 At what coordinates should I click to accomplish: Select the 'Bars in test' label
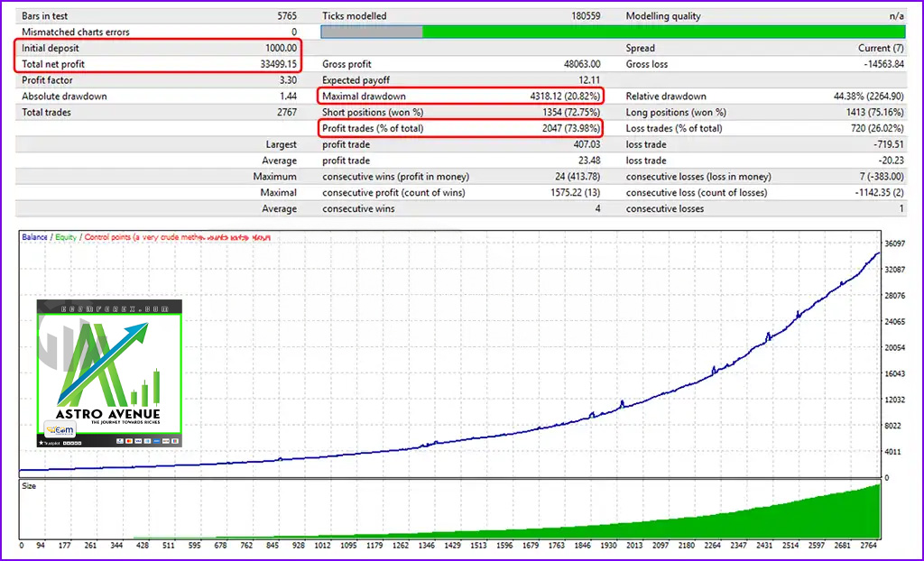coord(45,16)
